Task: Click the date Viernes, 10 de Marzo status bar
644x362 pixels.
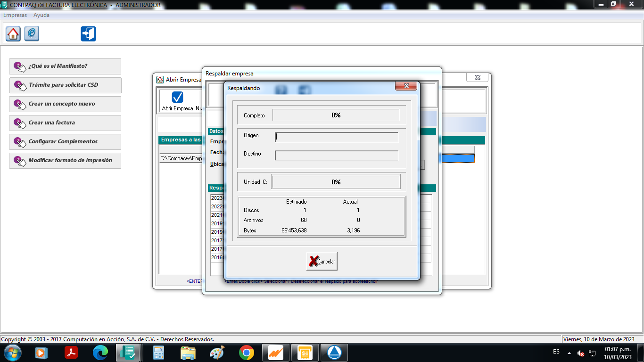Action: tap(599, 339)
